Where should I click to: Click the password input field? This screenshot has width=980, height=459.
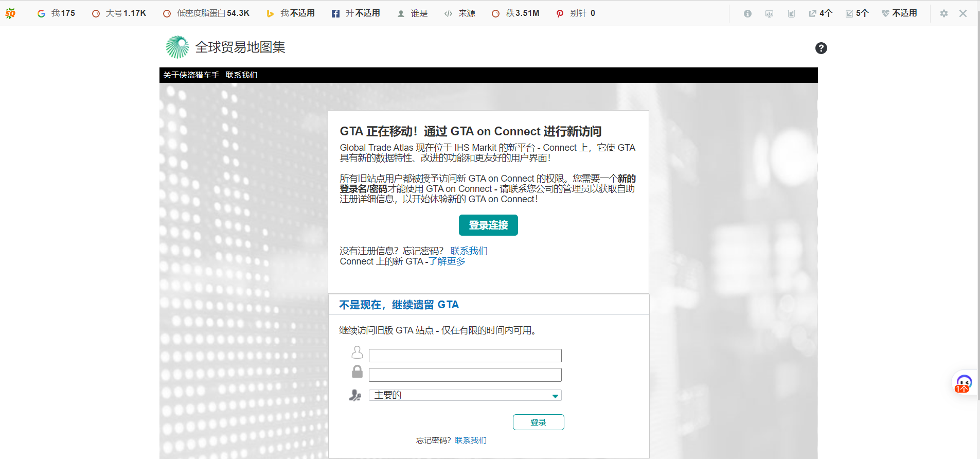[x=465, y=375]
